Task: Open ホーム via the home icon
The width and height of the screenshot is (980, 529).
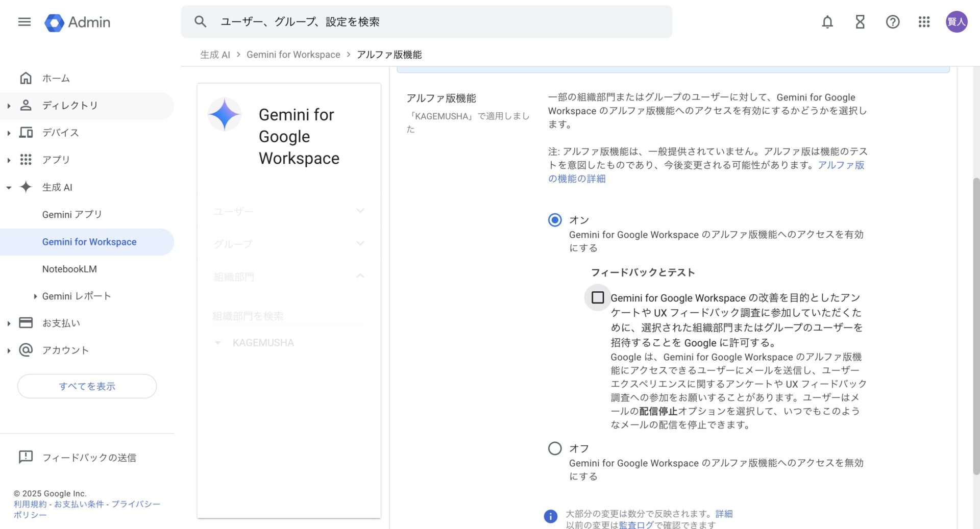Action: (26, 78)
